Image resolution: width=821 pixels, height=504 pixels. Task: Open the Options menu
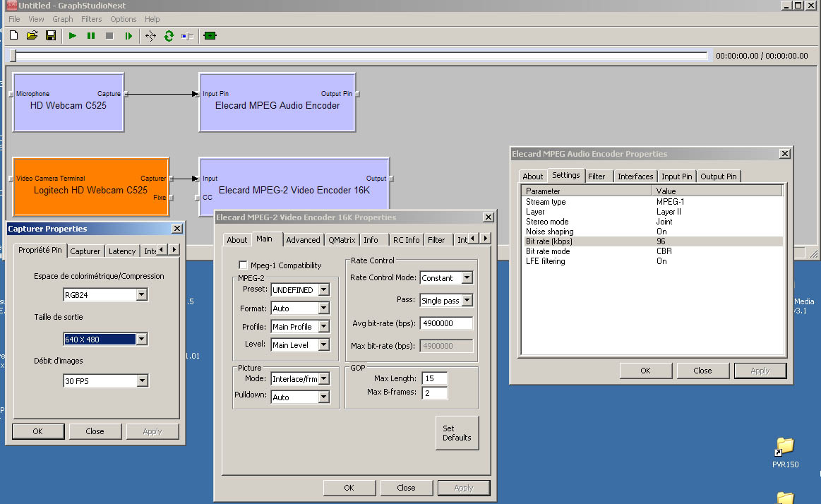click(x=123, y=19)
